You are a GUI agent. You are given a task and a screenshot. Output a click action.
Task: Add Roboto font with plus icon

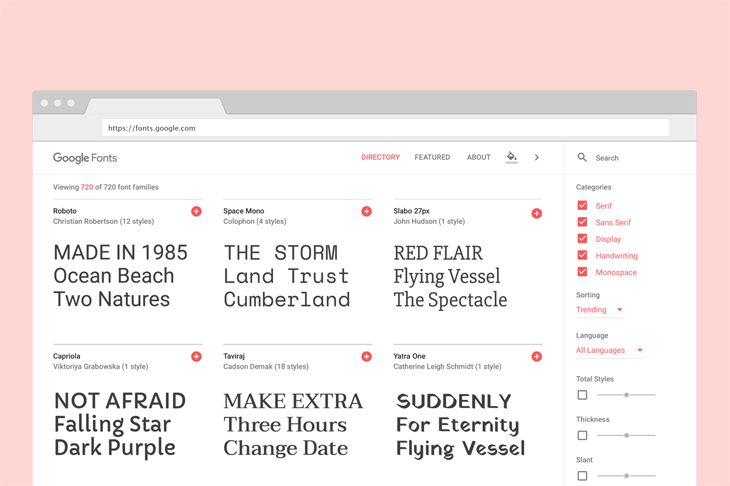[196, 211]
